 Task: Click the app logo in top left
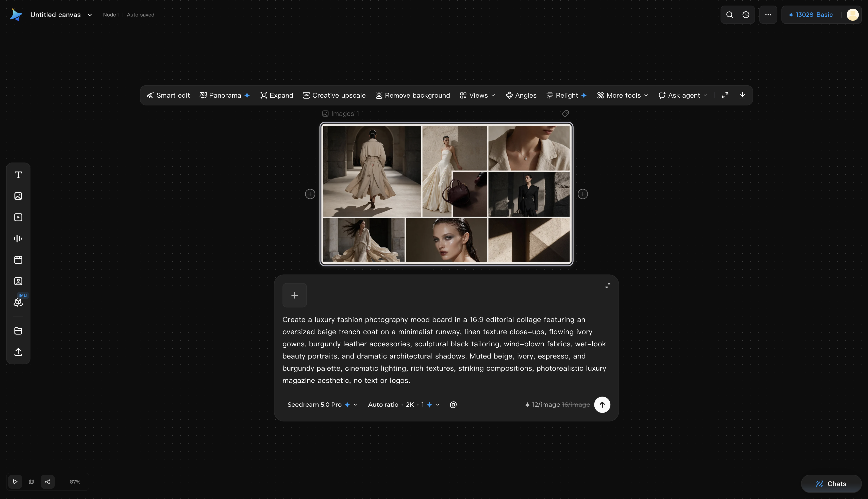[16, 15]
